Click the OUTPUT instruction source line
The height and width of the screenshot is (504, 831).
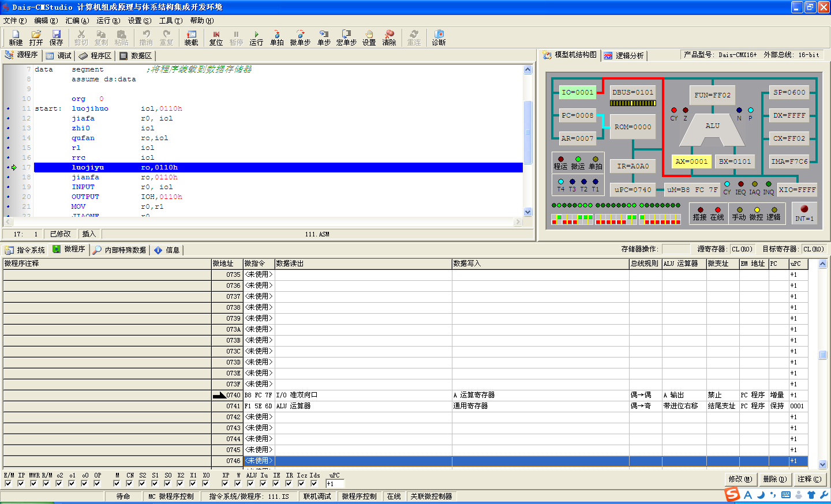(278, 197)
